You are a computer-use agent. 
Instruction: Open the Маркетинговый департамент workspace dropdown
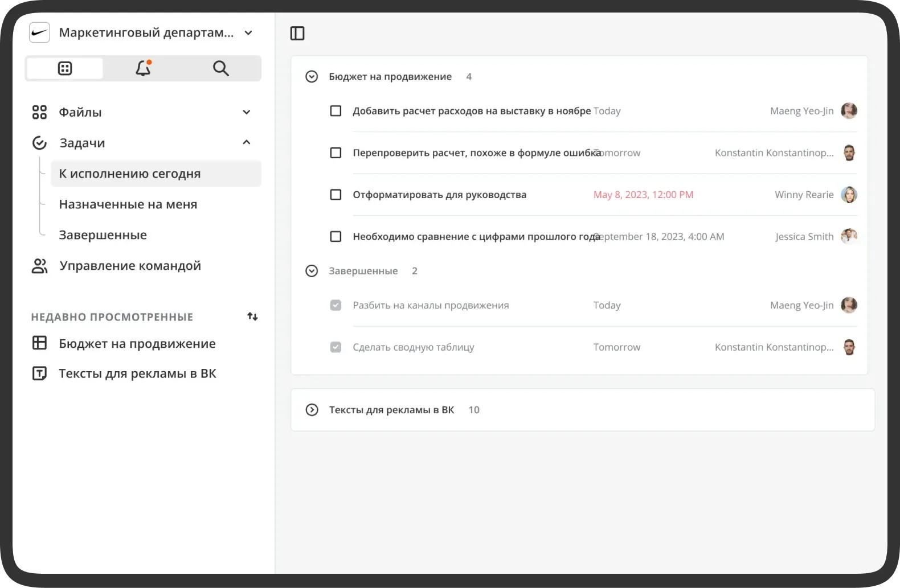pos(248,33)
